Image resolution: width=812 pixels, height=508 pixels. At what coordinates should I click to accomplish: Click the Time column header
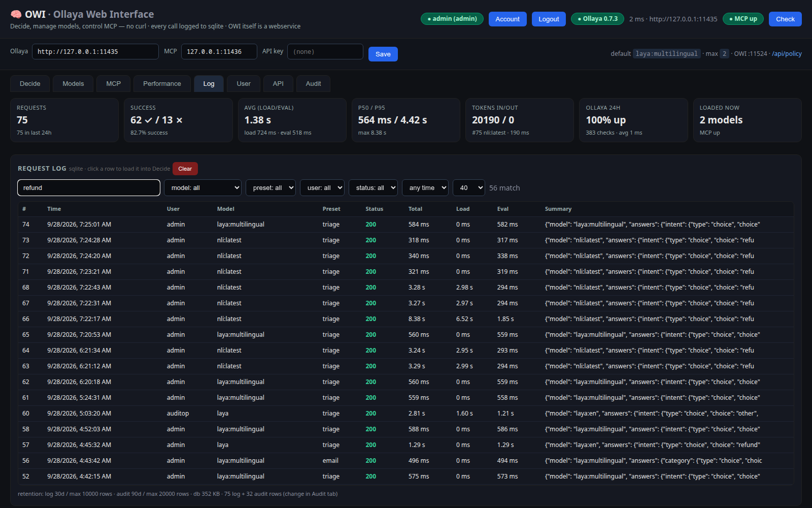coord(54,209)
